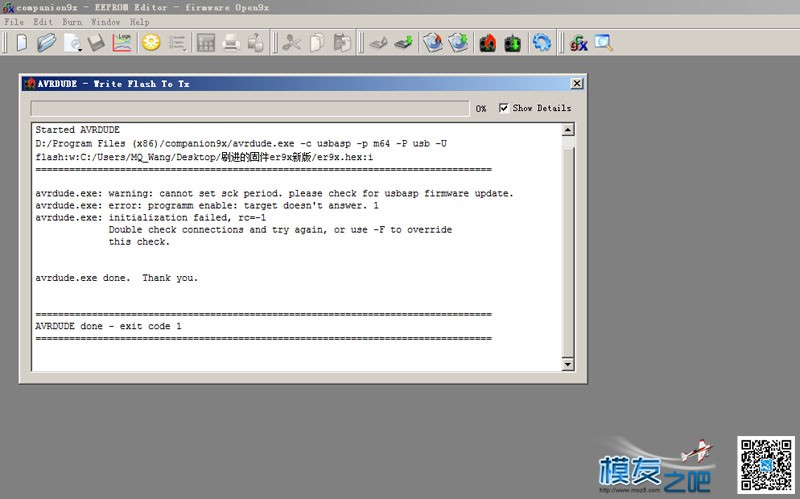Open the Logs chart icon

(x=122, y=43)
